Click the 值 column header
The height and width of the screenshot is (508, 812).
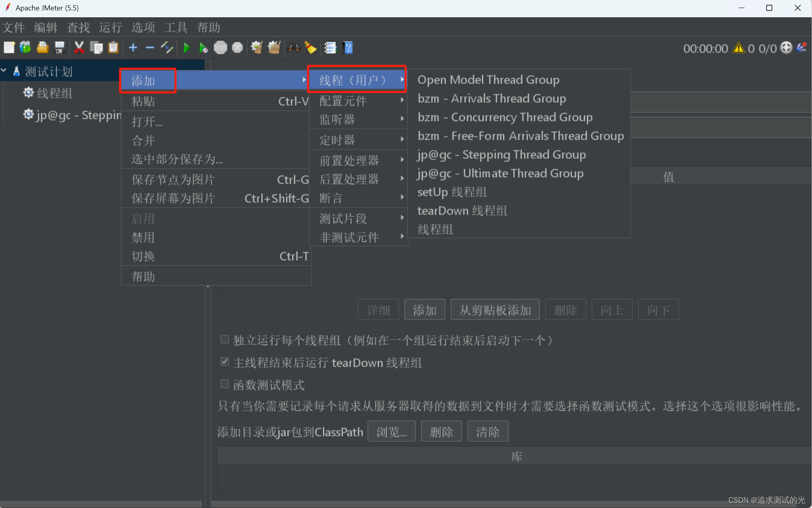(x=669, y=177)
